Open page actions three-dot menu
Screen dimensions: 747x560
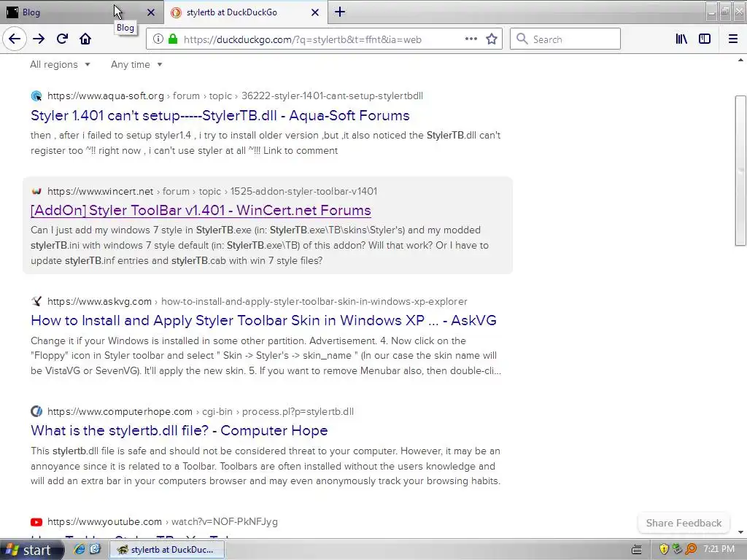(471, 39)
